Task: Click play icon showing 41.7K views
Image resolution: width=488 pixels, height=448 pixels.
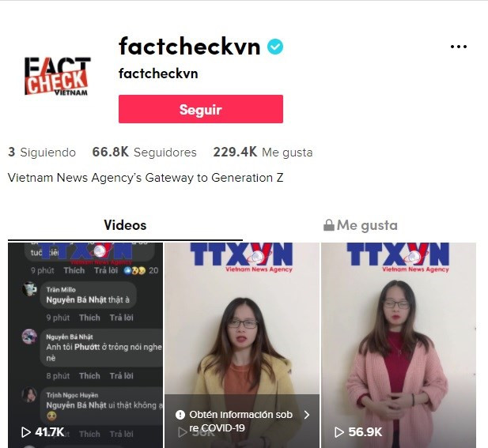Action: point(26,432)
